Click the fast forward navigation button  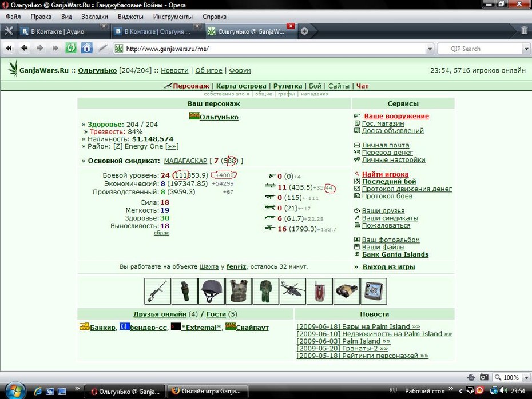click(x=55, y=48)
